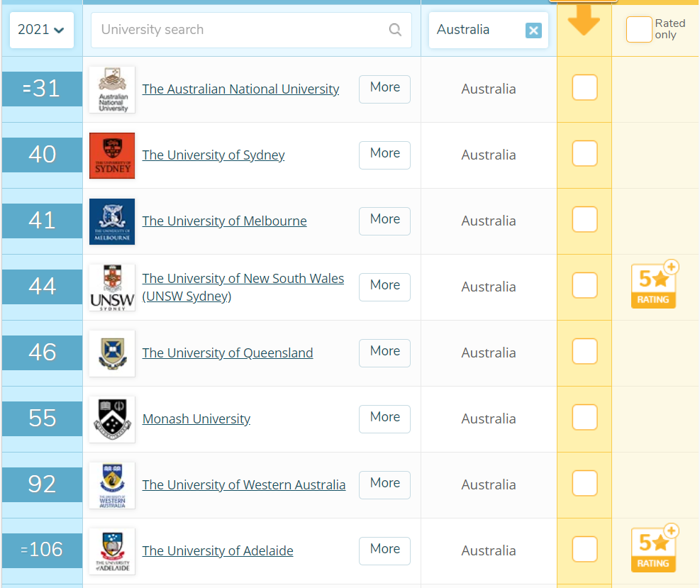Expand More for University of Western Australia

(384, 484)
